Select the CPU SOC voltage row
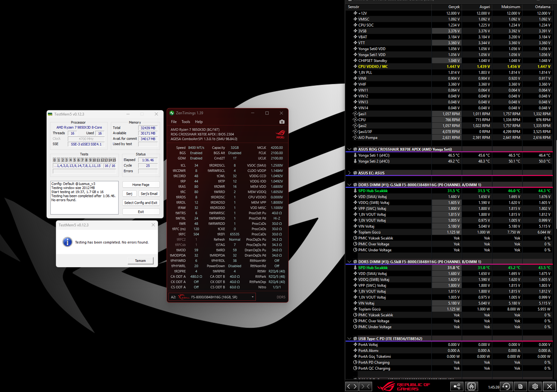Screen dimensions: 557x392 point(449,25)
